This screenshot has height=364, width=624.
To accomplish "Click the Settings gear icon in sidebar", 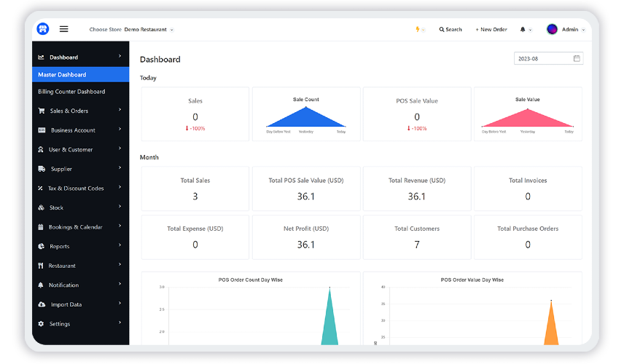I will (x=41, y=324).
